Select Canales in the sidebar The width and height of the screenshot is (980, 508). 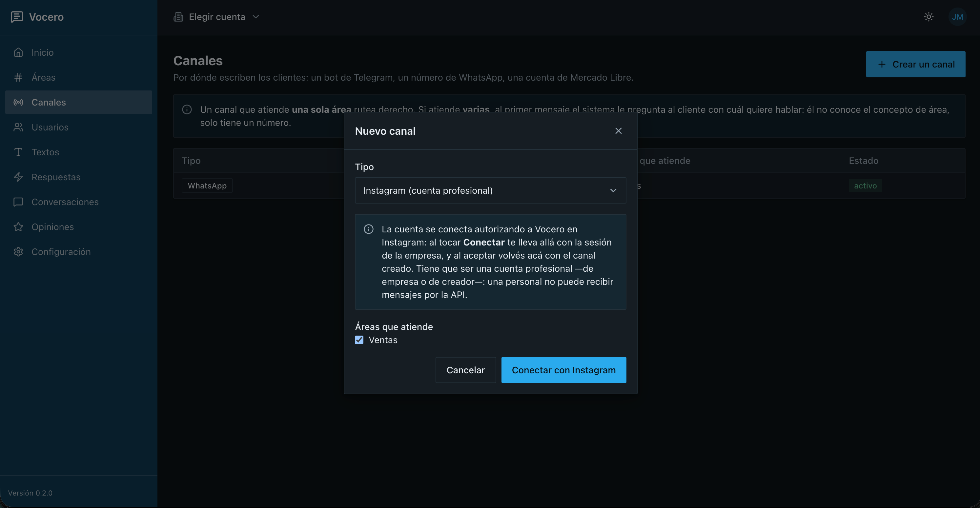pos(79,102)
